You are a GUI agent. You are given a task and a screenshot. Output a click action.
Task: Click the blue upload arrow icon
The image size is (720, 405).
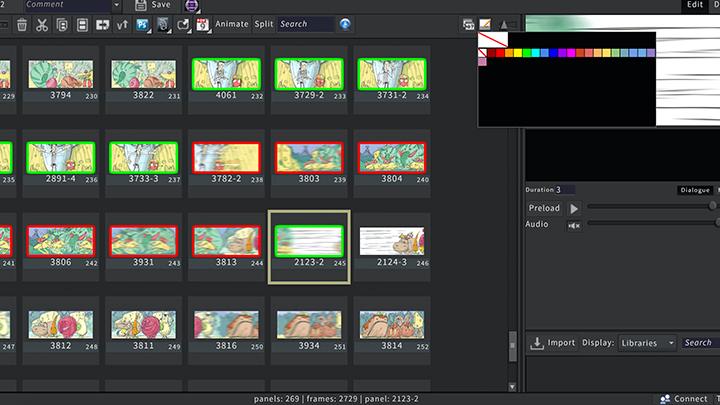(x=345, y=24)
